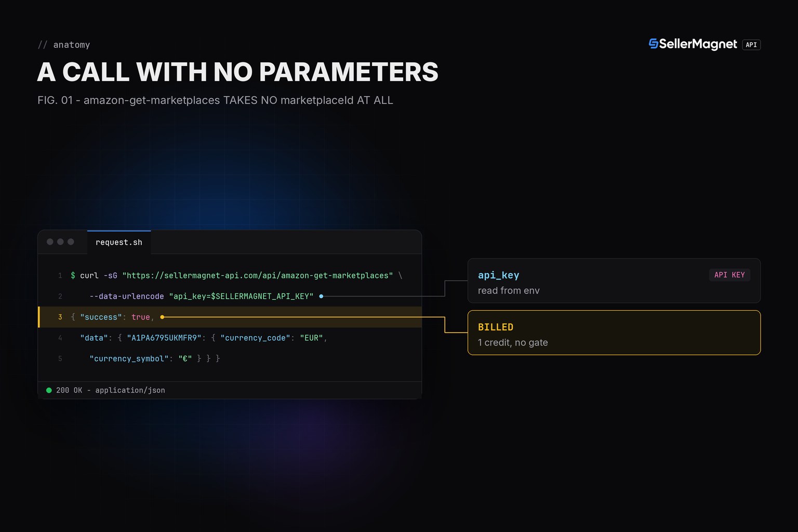
Task: Click the "$SELLERMAGNET_API_KEY" variable
Action: click(260, 296)
